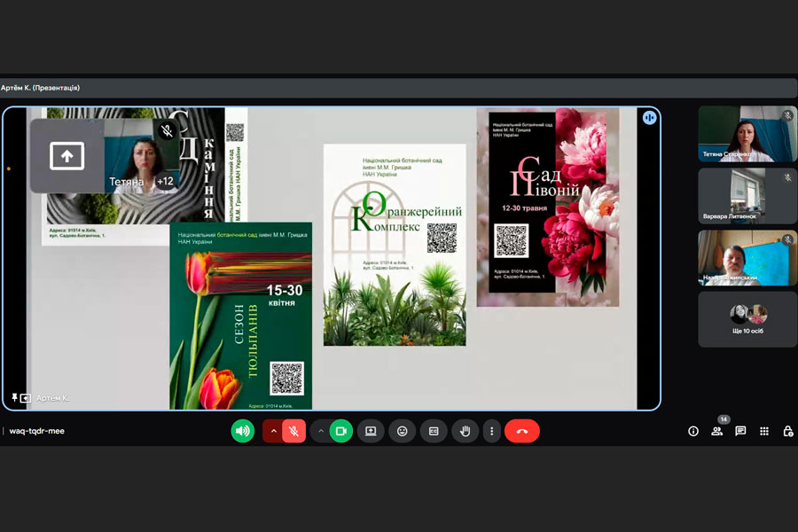Open host controls lock icon
Screen dimensions: 798x532
(788, 431)
